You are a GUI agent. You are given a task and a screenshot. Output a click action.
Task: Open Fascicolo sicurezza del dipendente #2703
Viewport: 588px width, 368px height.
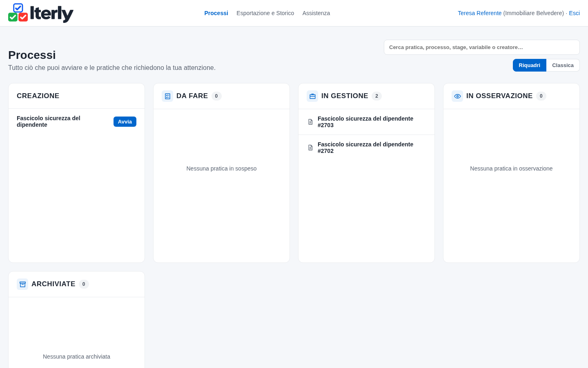(366, 122)
